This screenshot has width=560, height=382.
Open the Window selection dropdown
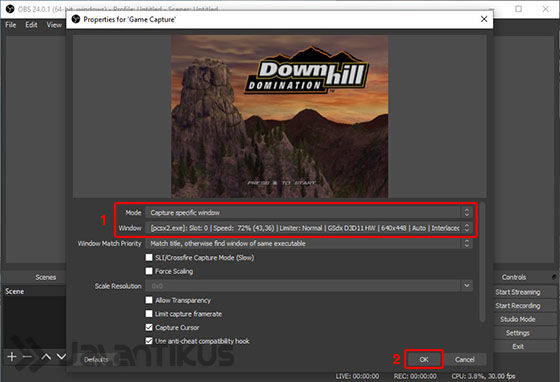309,228
